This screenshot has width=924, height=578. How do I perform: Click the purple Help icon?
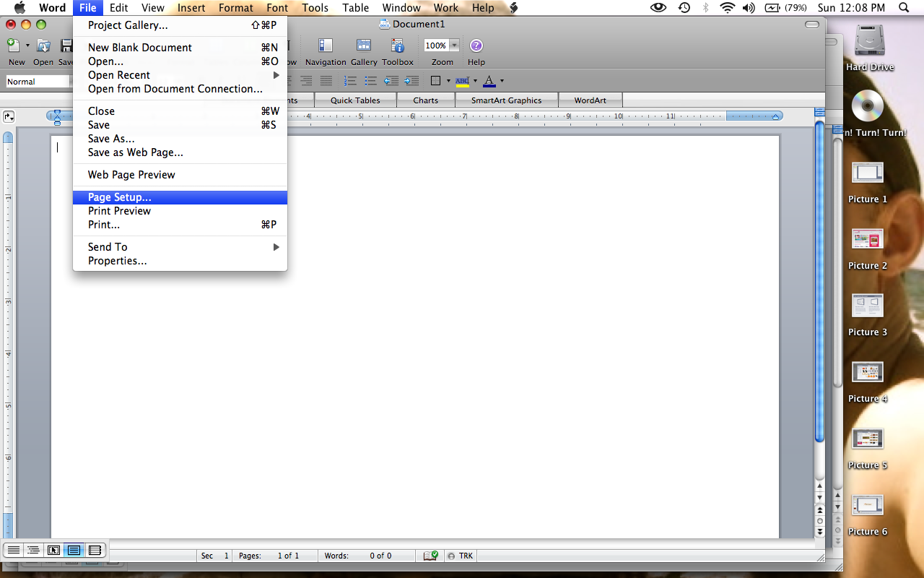tap(476, 46)
